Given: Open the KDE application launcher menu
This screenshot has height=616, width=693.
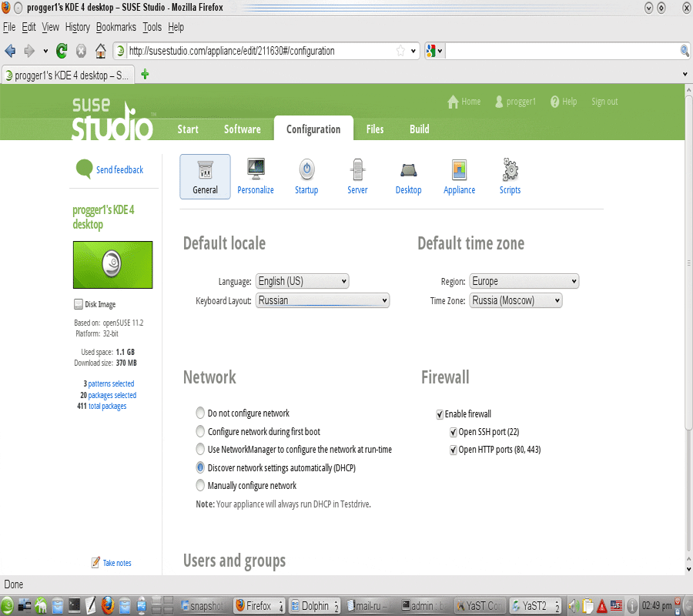Looking at the screenshot, I should 7,605.
